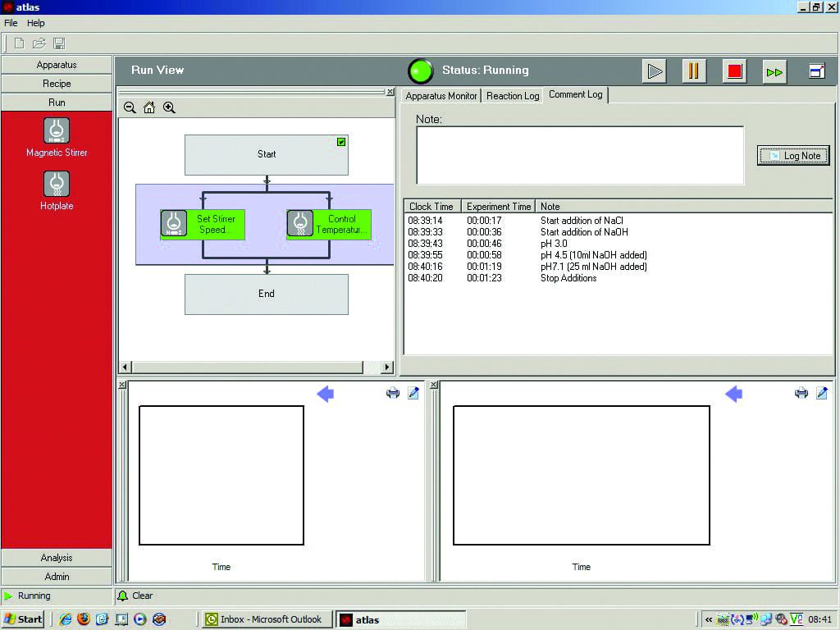Close the recipe diagram panel

(x=390, y=92)
